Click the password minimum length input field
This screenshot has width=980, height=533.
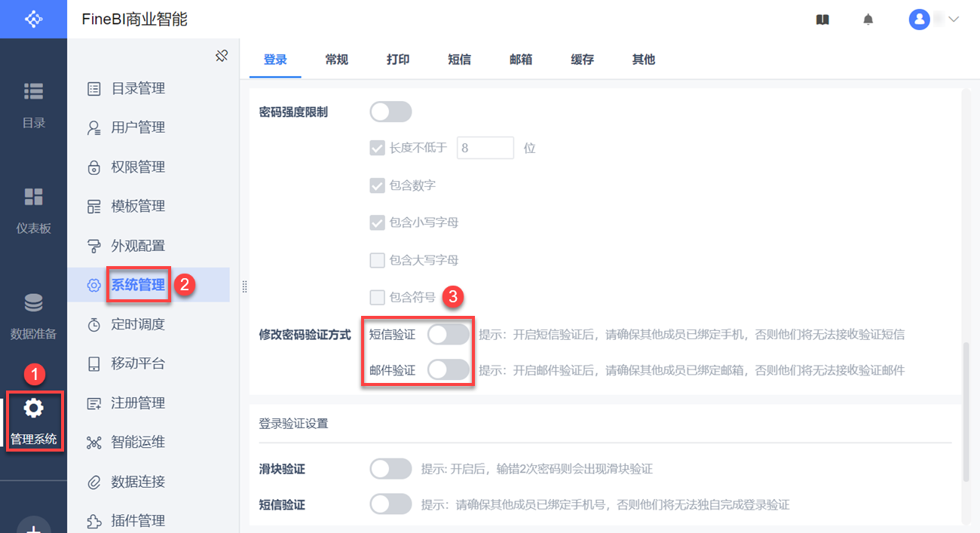(485, 149)
